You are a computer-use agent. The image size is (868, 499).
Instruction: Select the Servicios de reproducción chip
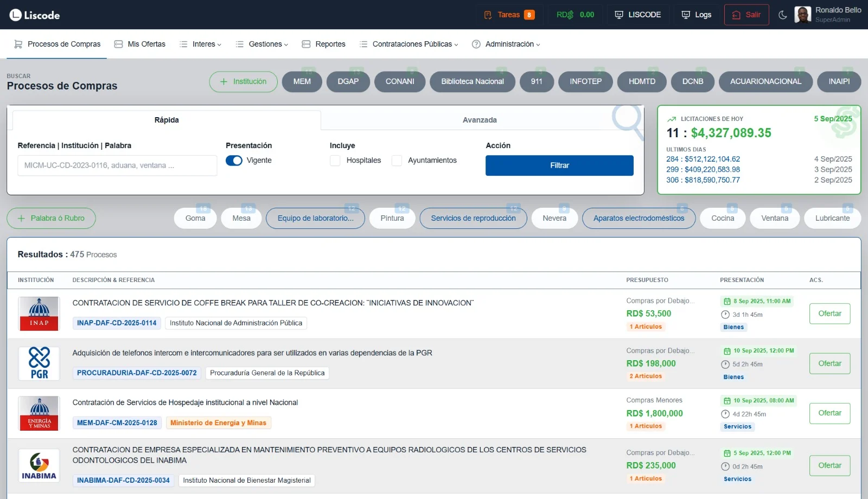(x=473, y=218)
